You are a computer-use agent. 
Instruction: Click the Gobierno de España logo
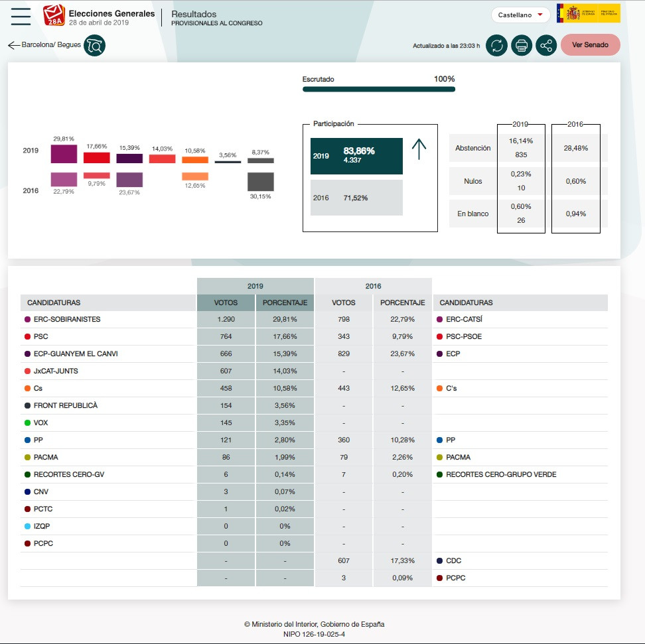[589, 13]
